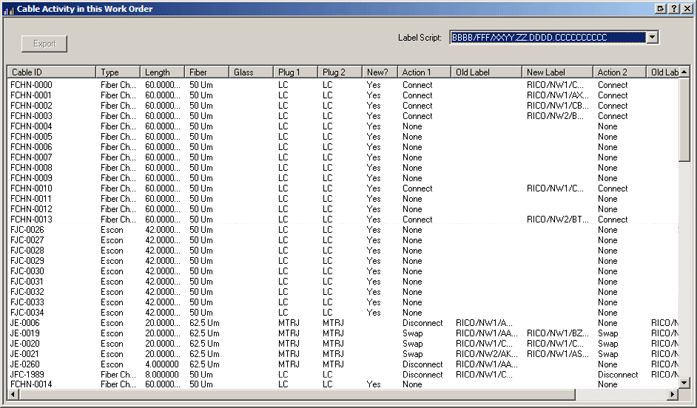Sort by Cable ID column header
Image resolution: width=697 pixels, height=408 pixels.
pyautogui.click(x=52, y=72)
